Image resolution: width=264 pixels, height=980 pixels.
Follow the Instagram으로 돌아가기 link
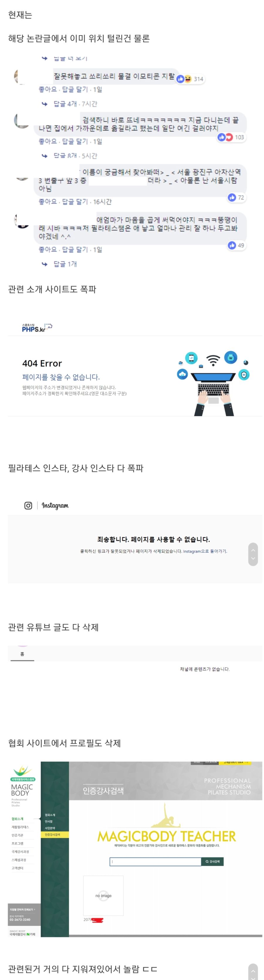pyautogui.click(x=205, y=551)
